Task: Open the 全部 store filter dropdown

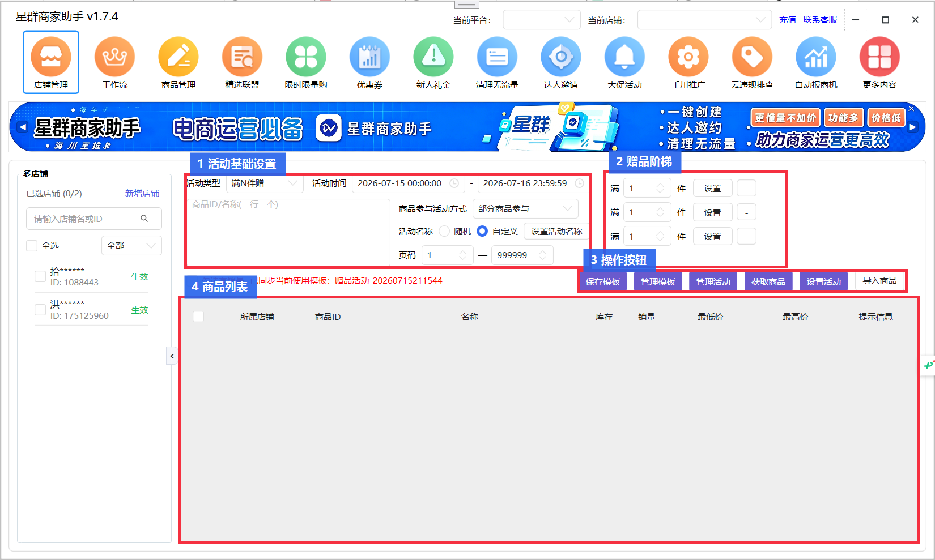Action: (131, 246)
